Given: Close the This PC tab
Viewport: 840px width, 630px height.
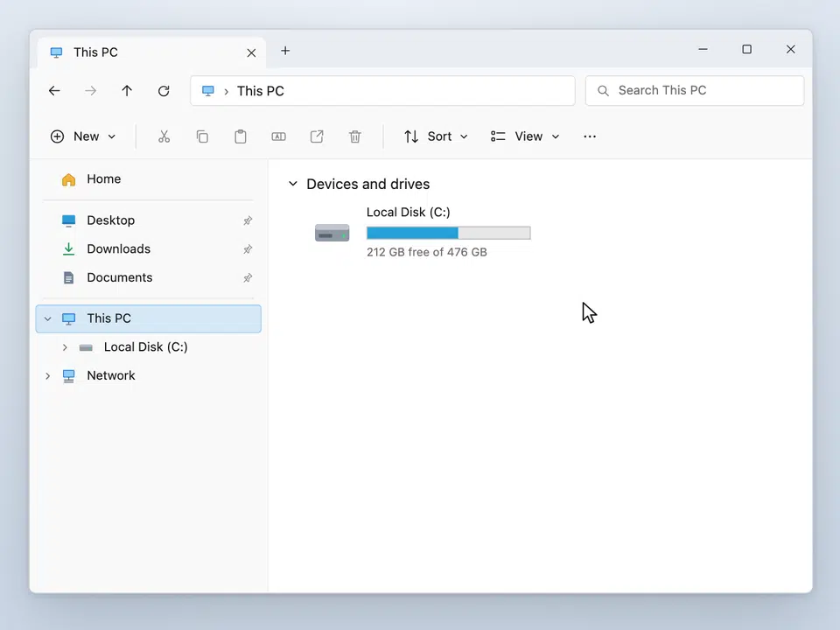Looking at the screenshot, I should (251, 52).
